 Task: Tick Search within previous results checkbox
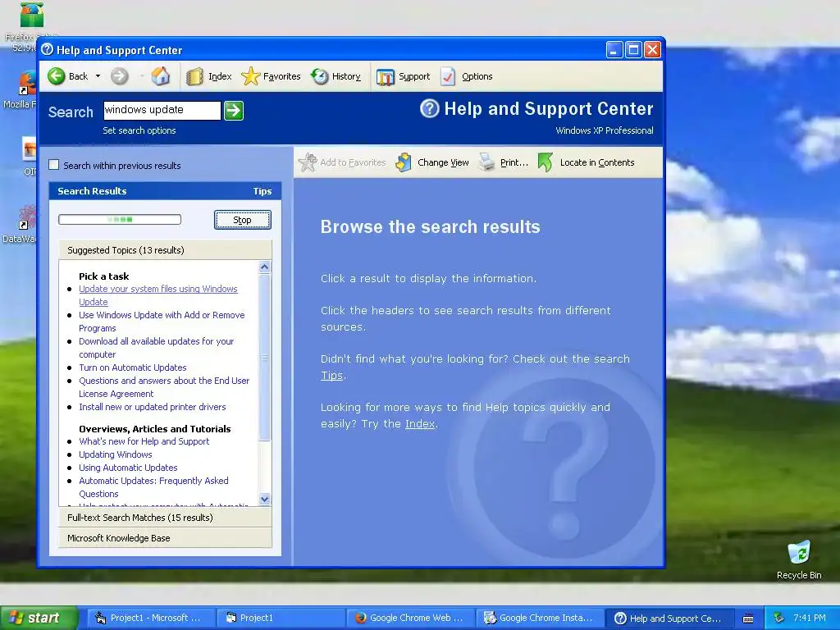tap(53, 165)
